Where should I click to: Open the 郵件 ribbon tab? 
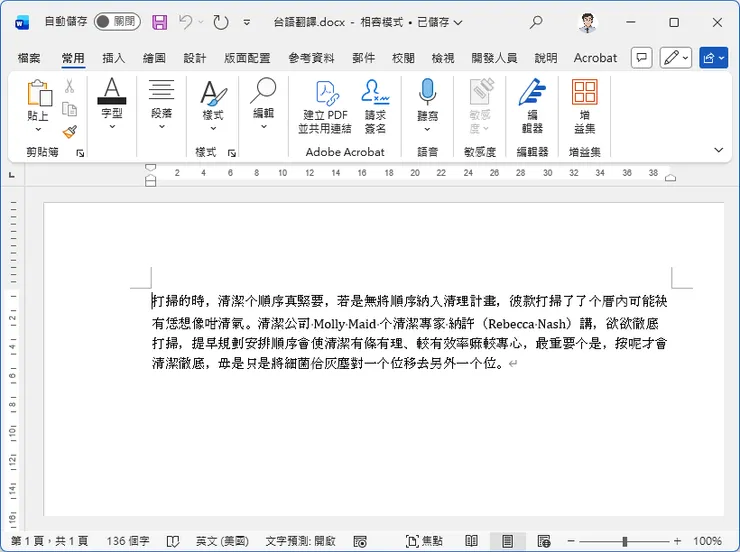pyautogui.click(x=363, y=58)
